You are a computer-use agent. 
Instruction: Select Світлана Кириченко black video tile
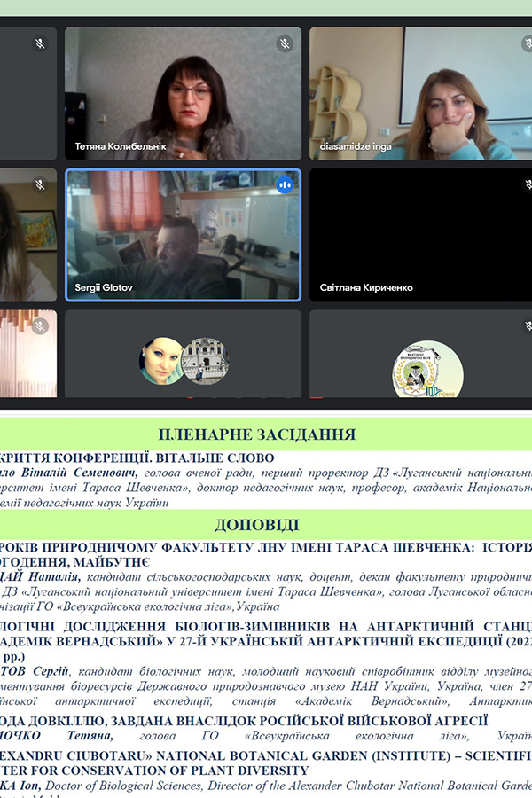pos(420,235)
